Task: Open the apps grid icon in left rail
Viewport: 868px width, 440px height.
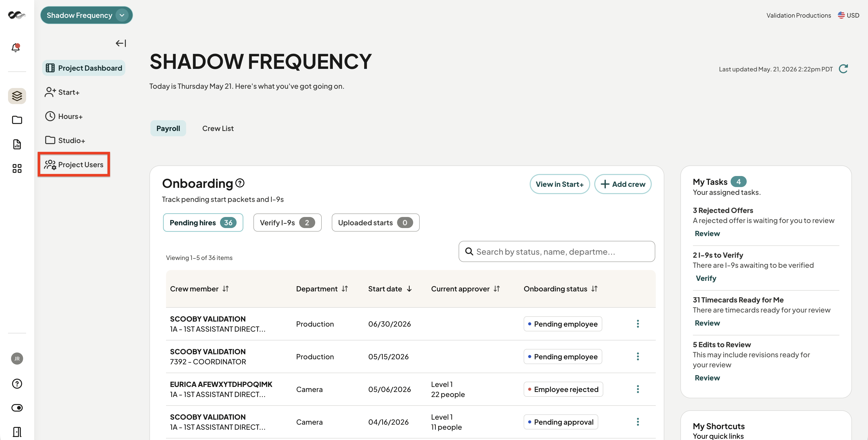Action: click(x=17, y=168)
